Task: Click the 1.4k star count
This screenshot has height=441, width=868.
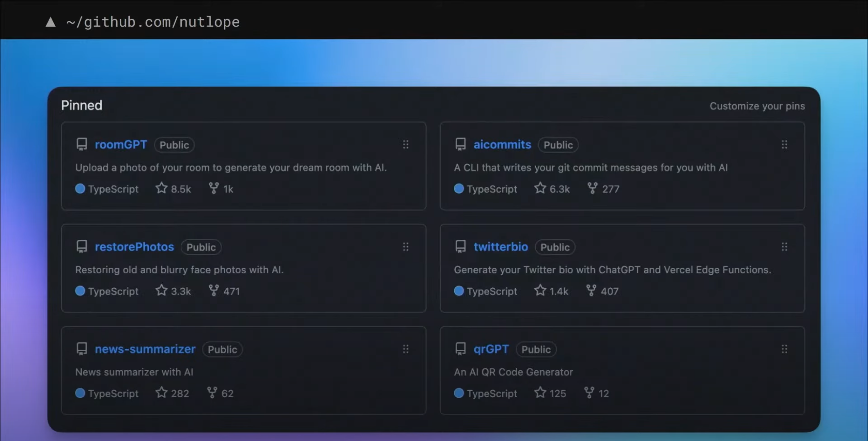Action: point(559,291)
